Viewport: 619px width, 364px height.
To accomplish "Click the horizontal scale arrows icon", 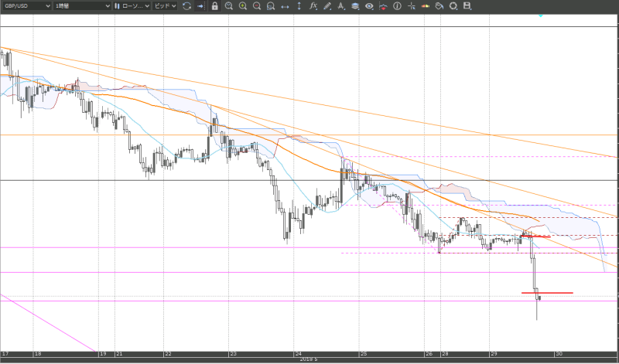I will point(285,6).
